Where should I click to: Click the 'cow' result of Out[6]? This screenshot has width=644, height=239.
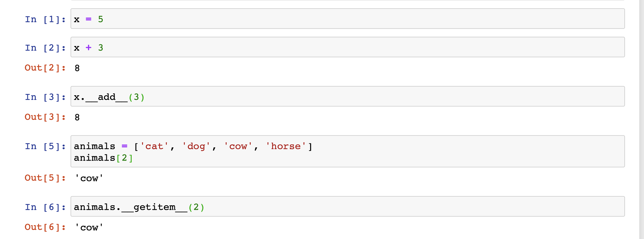point(89,227)
